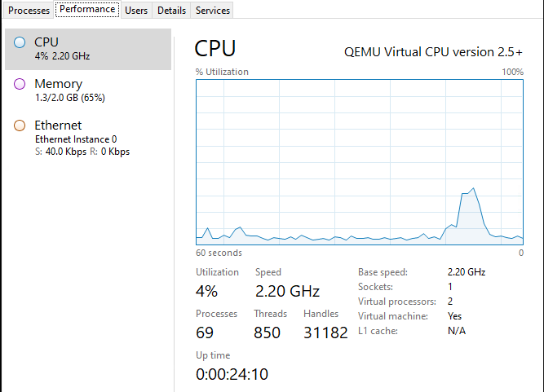Click the blue CPU circle icon
Viewport: 544px width, 392px height.
pyautogui.click(x=20, y=42)
